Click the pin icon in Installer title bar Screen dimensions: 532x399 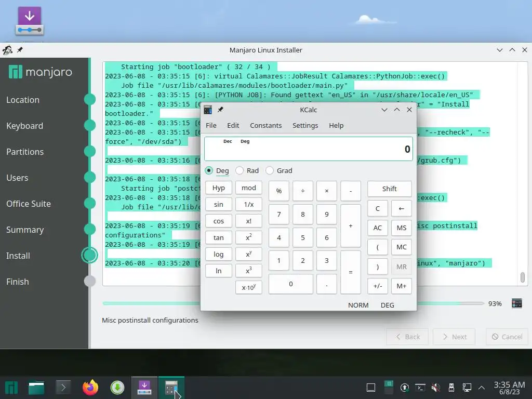pyautogui.click(x=20, y=50)
